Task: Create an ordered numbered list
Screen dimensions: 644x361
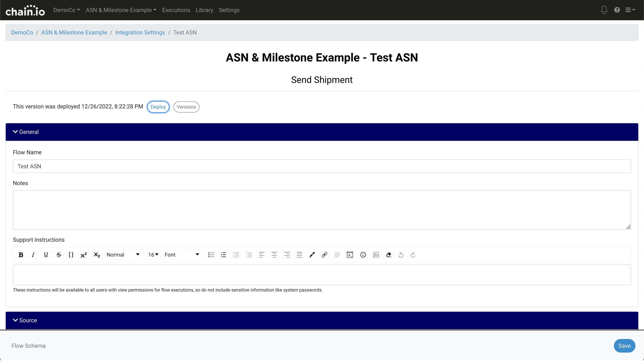Action: [224, 255]
